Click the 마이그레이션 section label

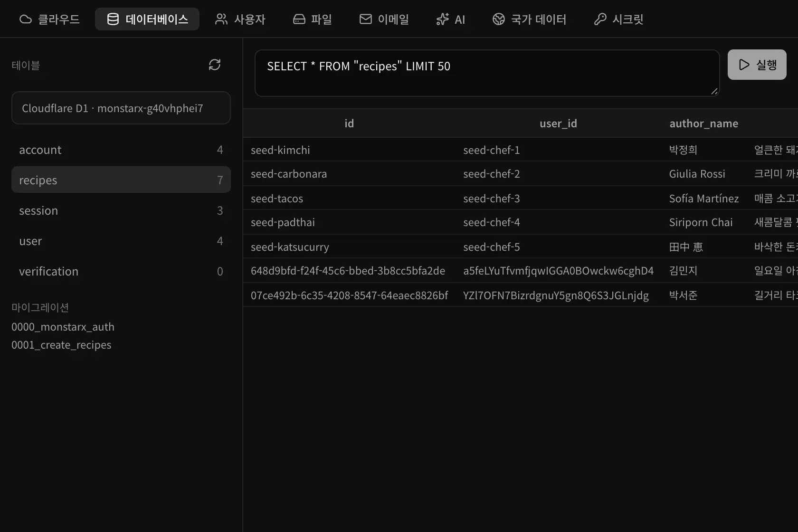[x=40, y=307]
